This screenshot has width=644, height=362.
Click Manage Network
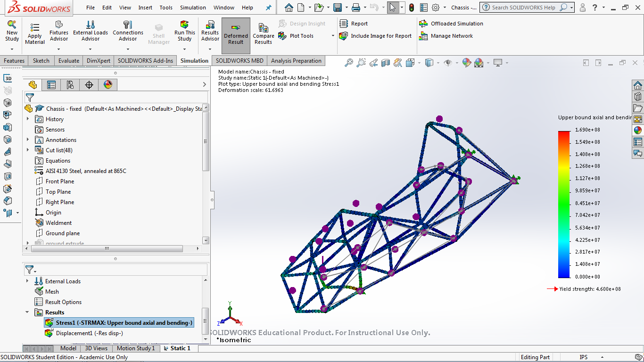446,36
